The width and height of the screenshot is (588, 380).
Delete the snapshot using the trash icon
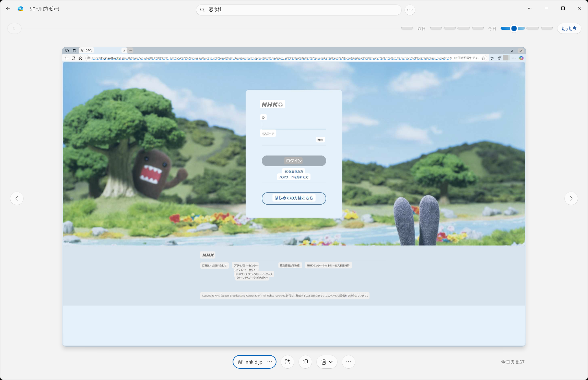[324, 362]
